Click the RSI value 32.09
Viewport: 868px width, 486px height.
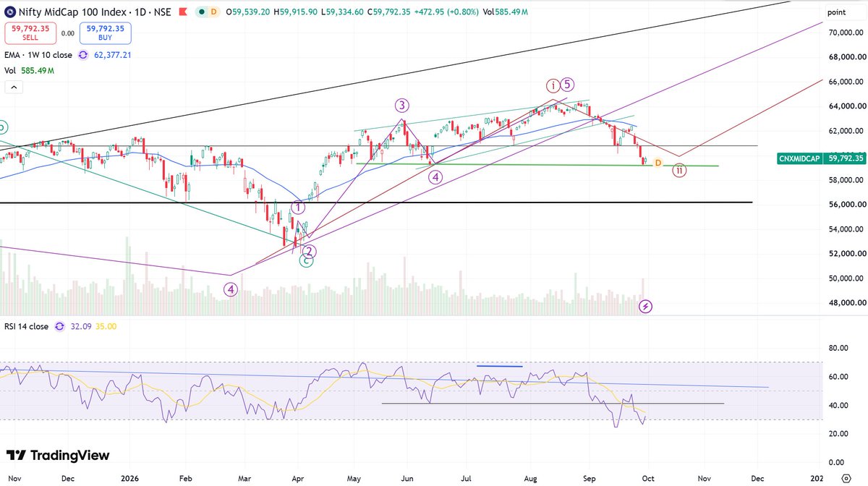point(80,326)
